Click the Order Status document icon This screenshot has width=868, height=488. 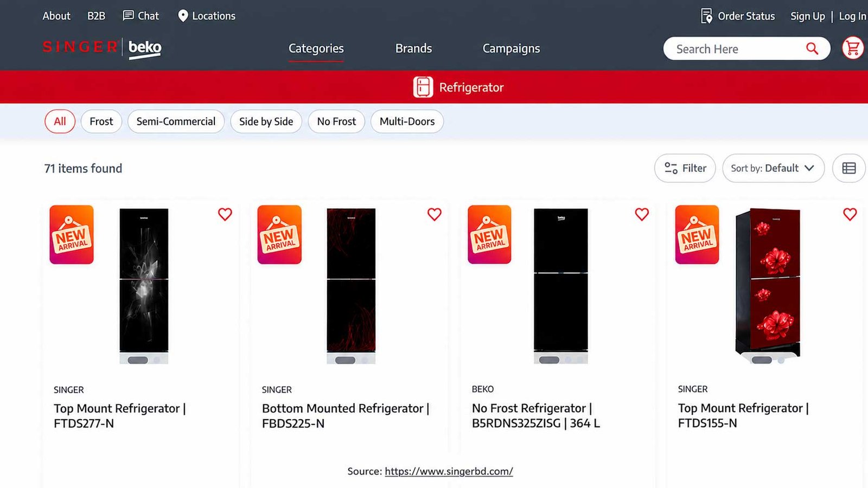(706, 16)
